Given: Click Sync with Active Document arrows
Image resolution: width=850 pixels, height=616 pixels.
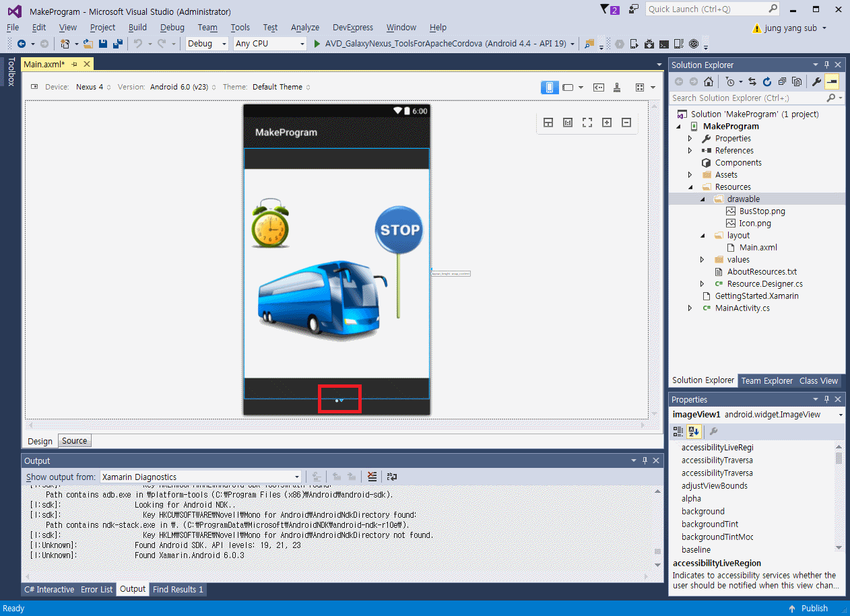Looking at the screenshot, I should (752, 81).
